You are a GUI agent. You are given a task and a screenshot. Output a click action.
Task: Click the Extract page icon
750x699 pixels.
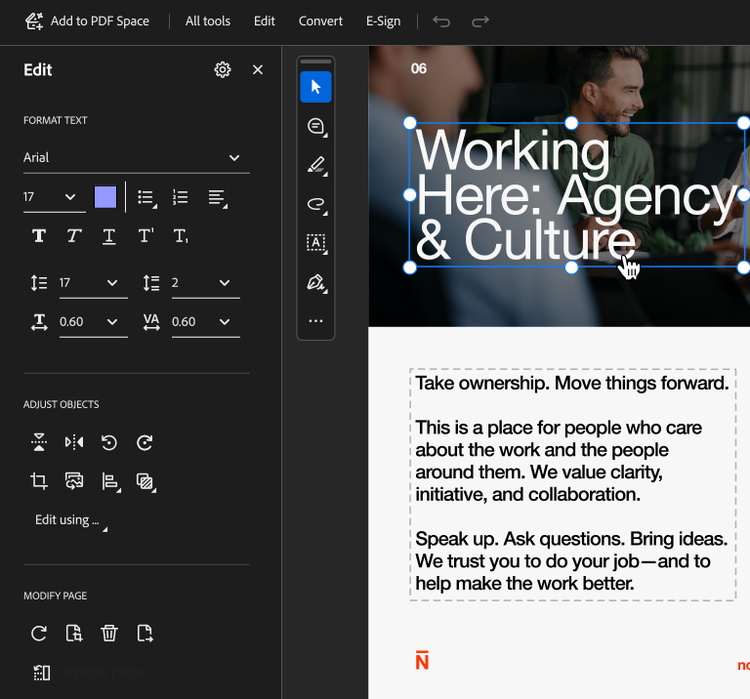(74, 633)
